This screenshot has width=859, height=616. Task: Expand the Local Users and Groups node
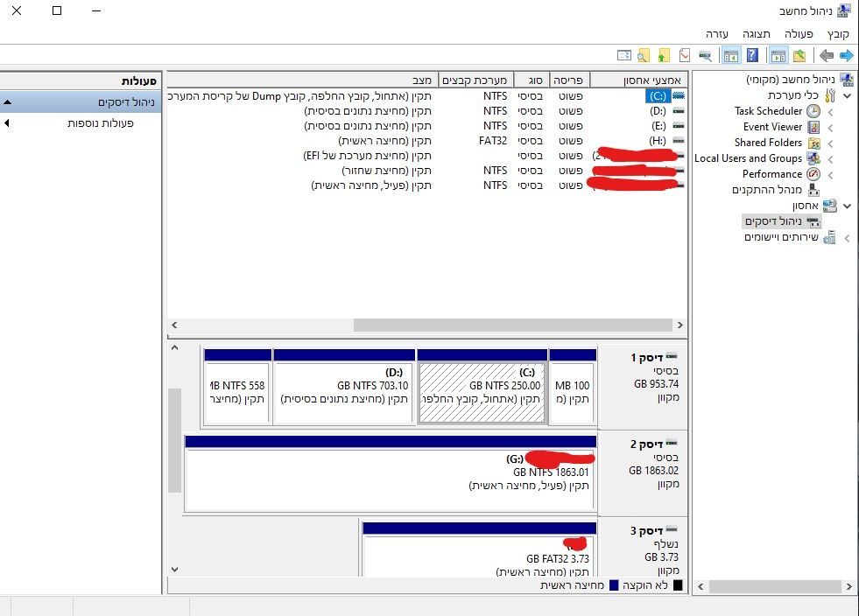(830, 159)
